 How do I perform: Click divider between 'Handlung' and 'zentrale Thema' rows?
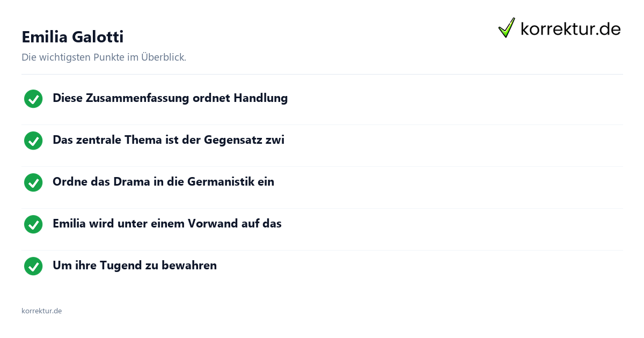coord(322,124)
